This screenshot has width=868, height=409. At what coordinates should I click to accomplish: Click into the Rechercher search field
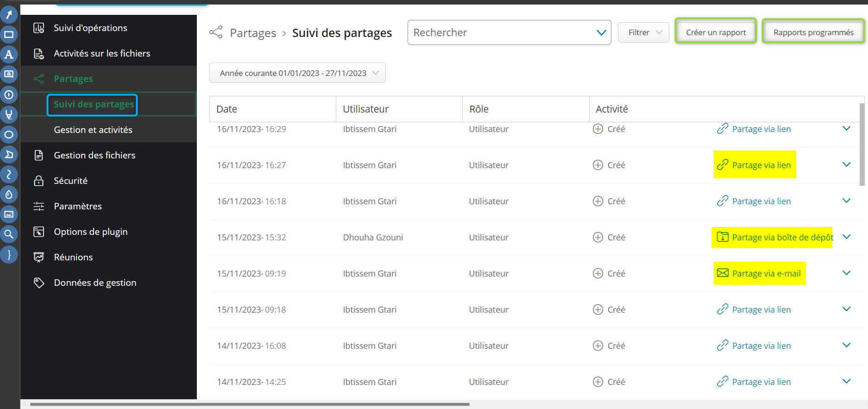click(500, 32)
